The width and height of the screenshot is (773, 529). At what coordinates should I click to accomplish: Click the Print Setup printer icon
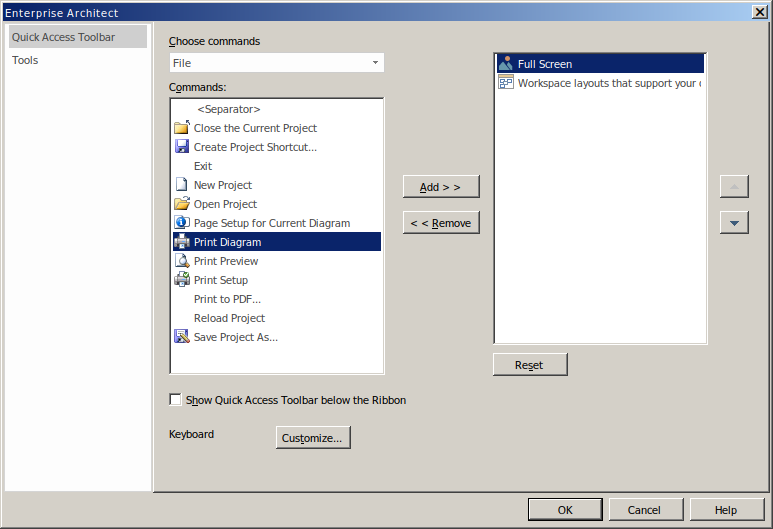(181, 280)
